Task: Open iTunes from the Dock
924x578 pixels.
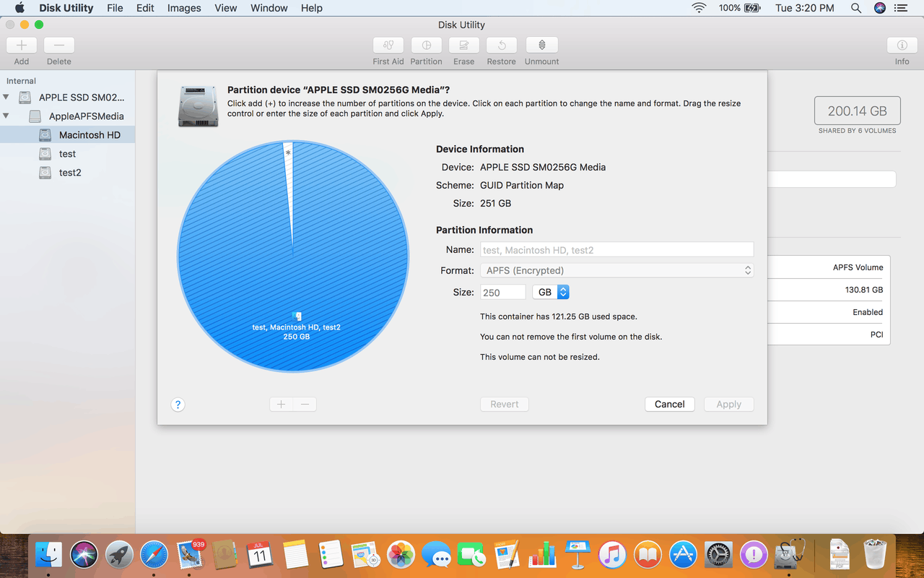Action: coord(613,555)
